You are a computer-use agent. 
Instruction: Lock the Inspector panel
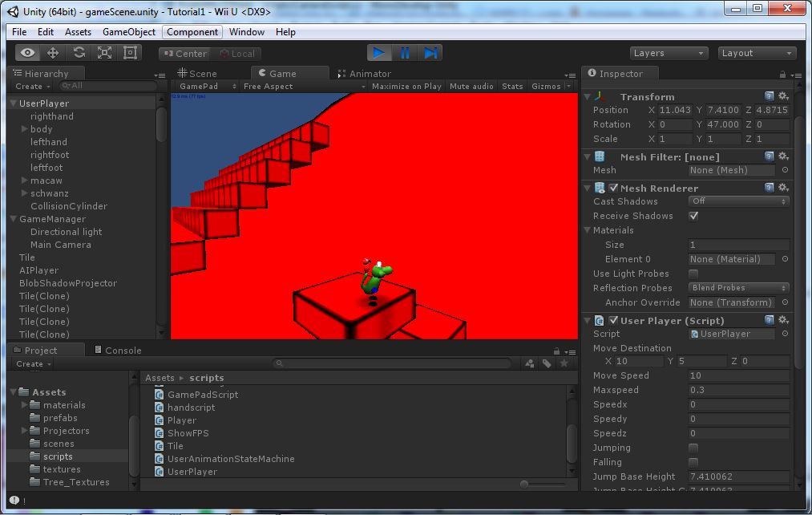pos(782,75)
